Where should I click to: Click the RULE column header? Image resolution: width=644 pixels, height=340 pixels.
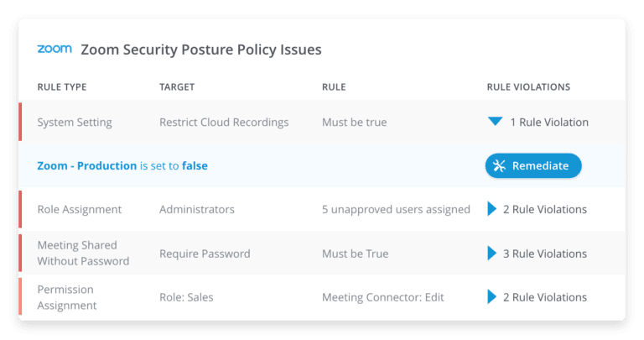point(334,86)
